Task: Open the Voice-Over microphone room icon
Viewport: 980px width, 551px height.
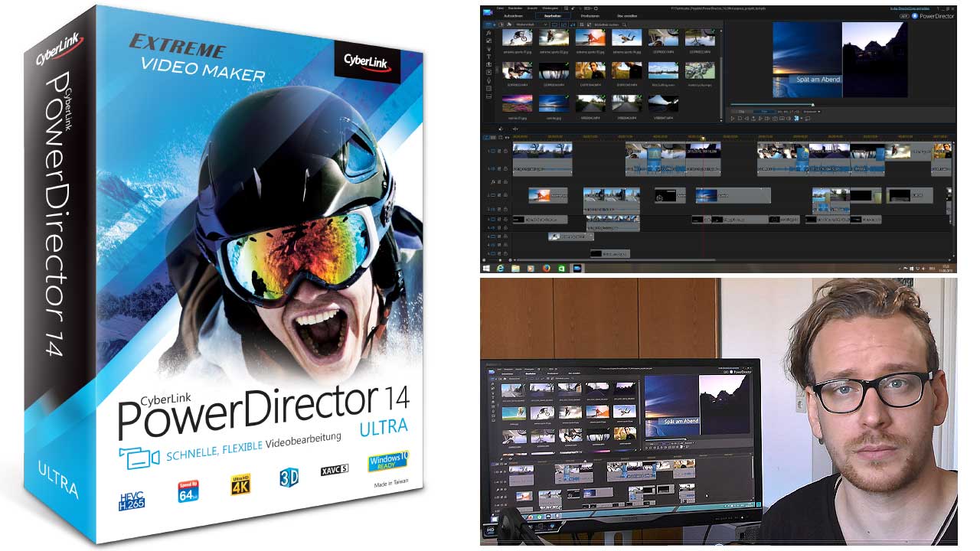Action: point(488,80)
